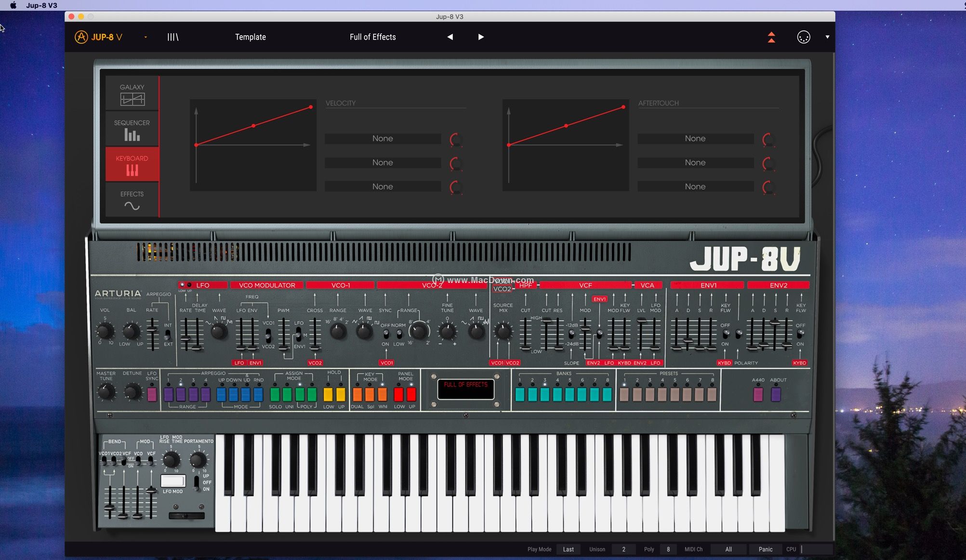Click the Panic button in status bar
The height and width of the screenshot is (560, 966).
coord(765,549)
